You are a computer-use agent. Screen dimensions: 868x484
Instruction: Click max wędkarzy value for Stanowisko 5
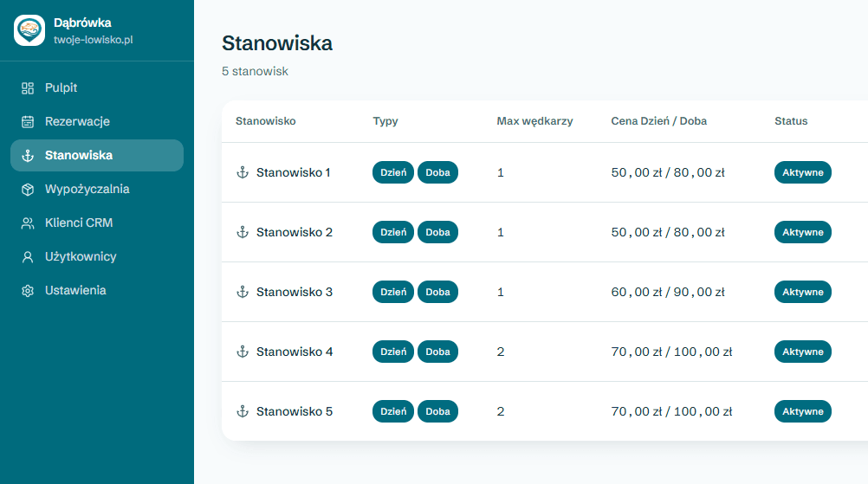[x=501, y=411]
